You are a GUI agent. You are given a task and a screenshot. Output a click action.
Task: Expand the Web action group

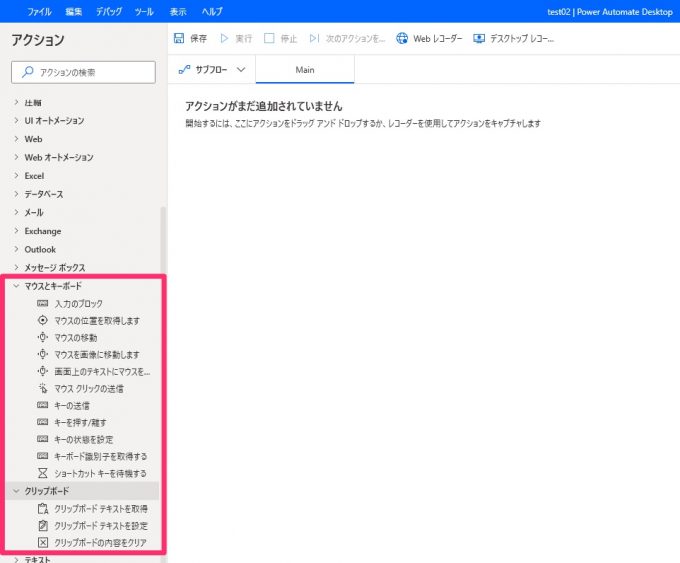coord(16,139)
